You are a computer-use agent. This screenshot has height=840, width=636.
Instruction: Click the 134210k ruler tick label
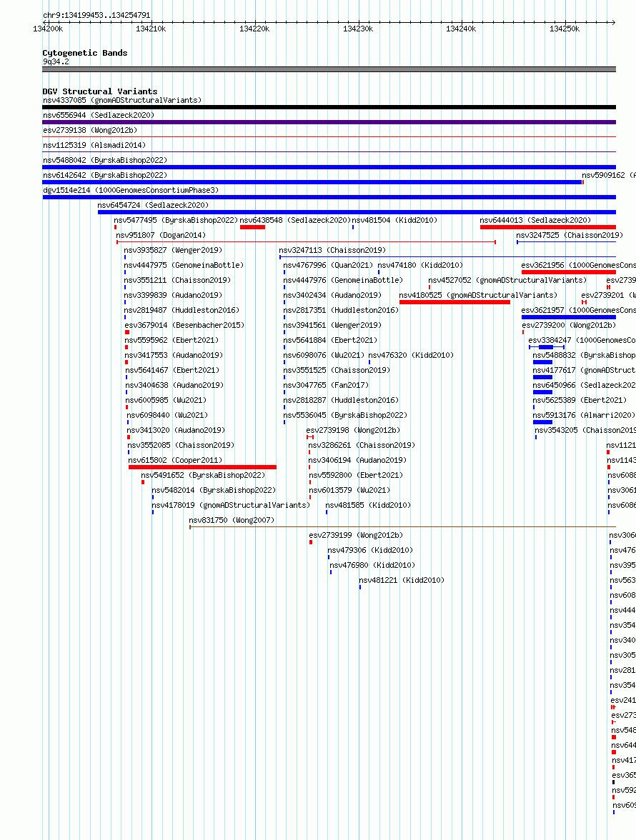coord(151,29)
